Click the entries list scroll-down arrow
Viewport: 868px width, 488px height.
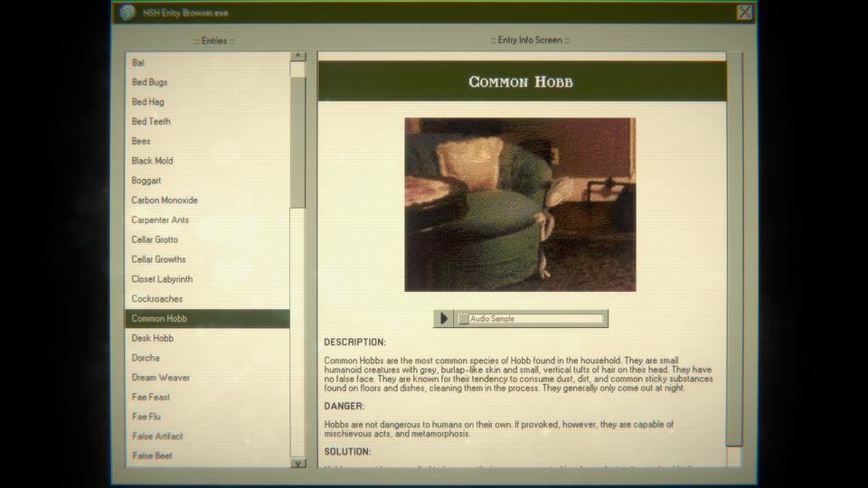click(297, 463)
